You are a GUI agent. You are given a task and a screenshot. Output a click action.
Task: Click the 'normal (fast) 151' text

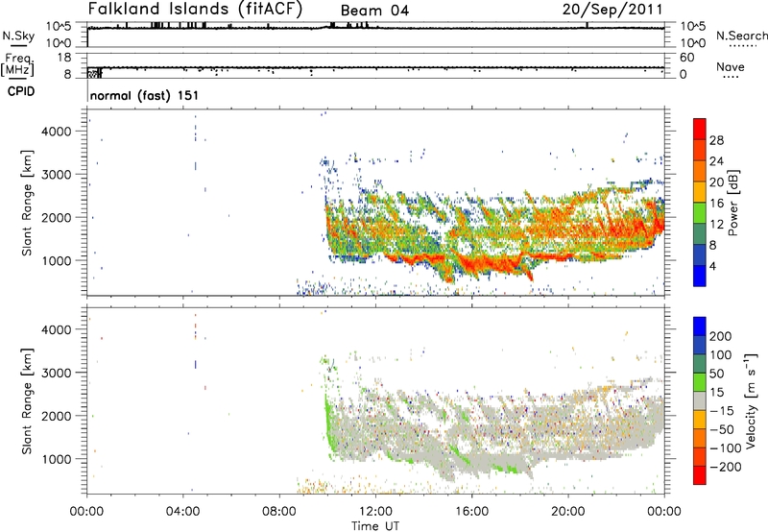click(145, 95)
